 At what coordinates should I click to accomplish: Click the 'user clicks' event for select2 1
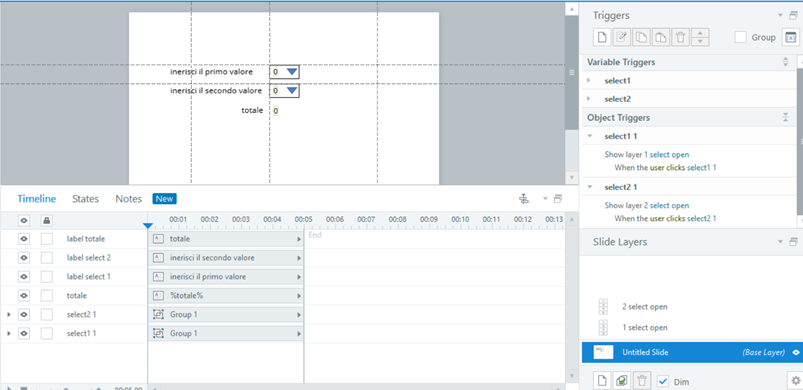pos(667,219)
